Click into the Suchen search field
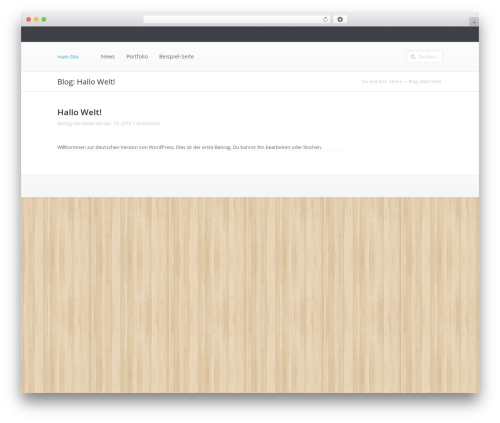Image resolution: width=500 pixels, height=423 pixels. [424, 57]
